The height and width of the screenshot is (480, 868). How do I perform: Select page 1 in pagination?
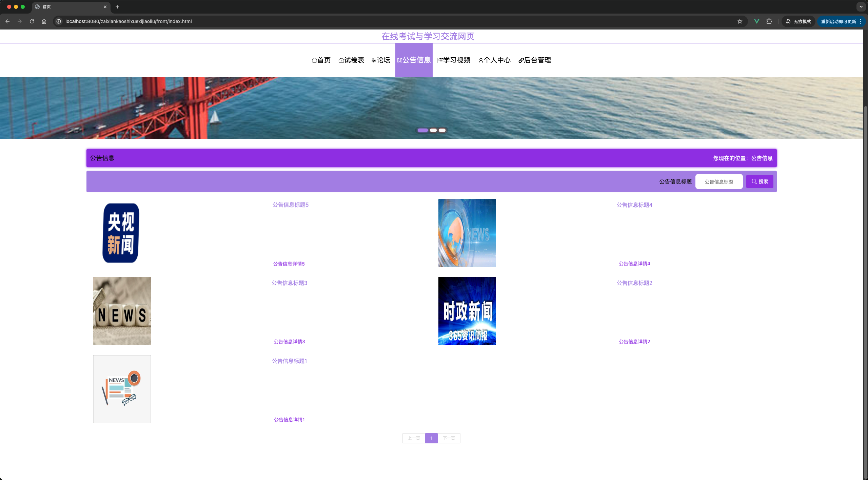pos(431,438)
